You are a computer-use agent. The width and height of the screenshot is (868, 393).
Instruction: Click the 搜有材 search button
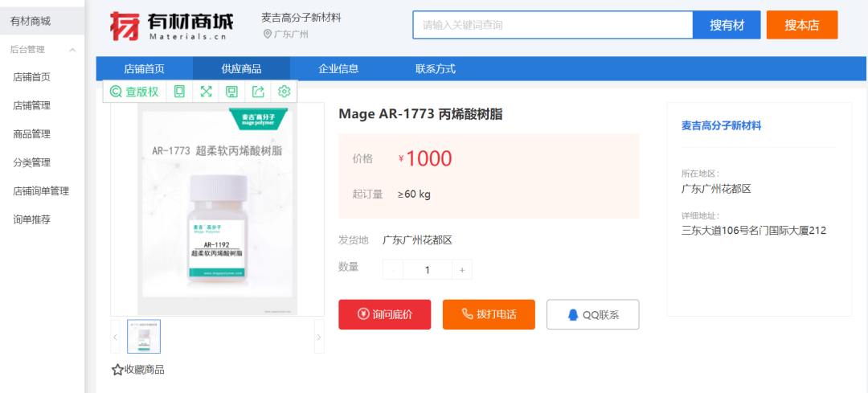727,25
